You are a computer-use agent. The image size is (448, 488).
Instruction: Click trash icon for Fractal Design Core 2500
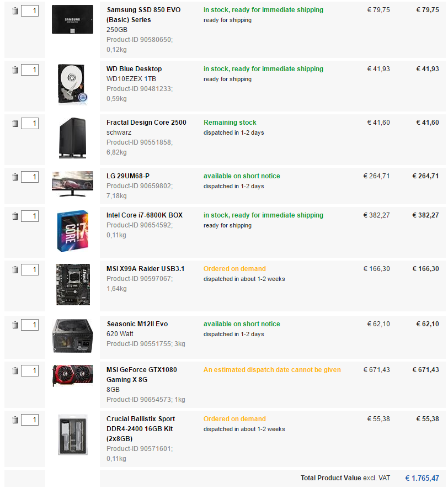[15, 124]
